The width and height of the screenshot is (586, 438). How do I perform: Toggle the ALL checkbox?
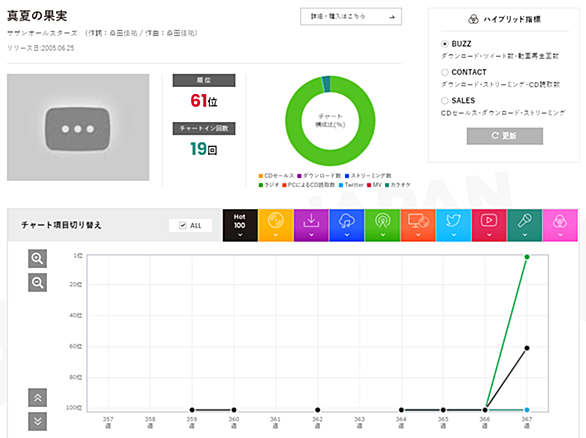(x=183, y=225)
